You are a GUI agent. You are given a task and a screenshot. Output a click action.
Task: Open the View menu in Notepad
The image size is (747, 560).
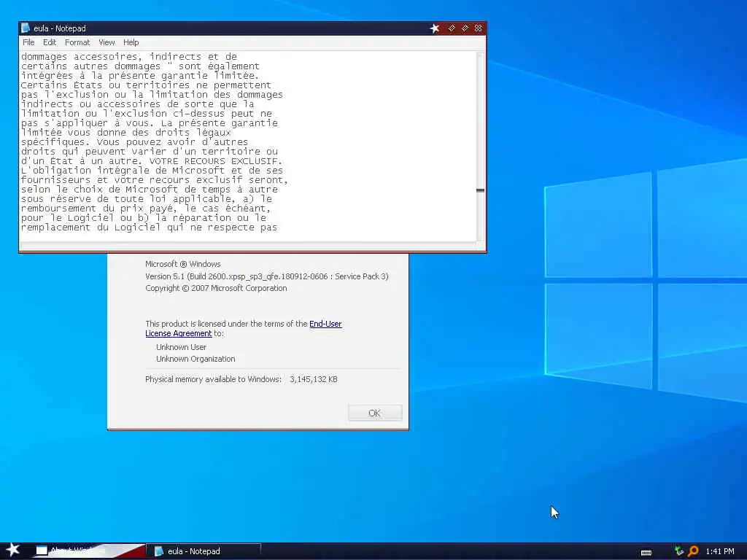tap(107, 42)
